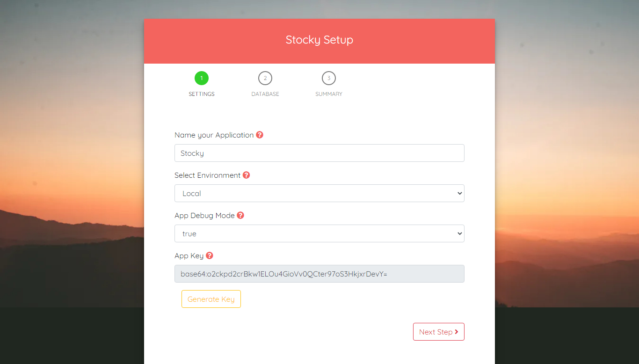Expand the App Debug Mode dropdown
This screenshot has width=639, height=364.
(x=319, y=233)
